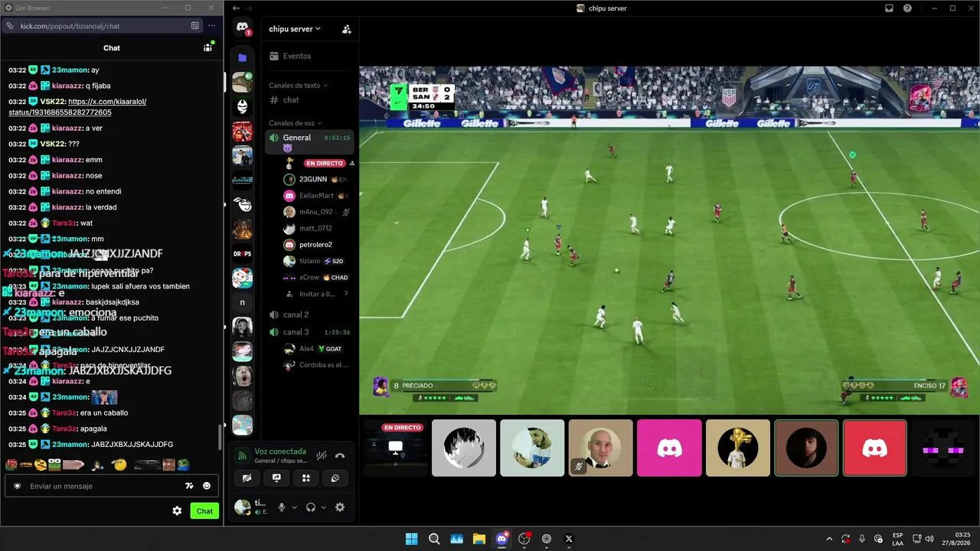Select user matt_0712 in voice list
Screen dimensions: 980x551
point(316,228)
